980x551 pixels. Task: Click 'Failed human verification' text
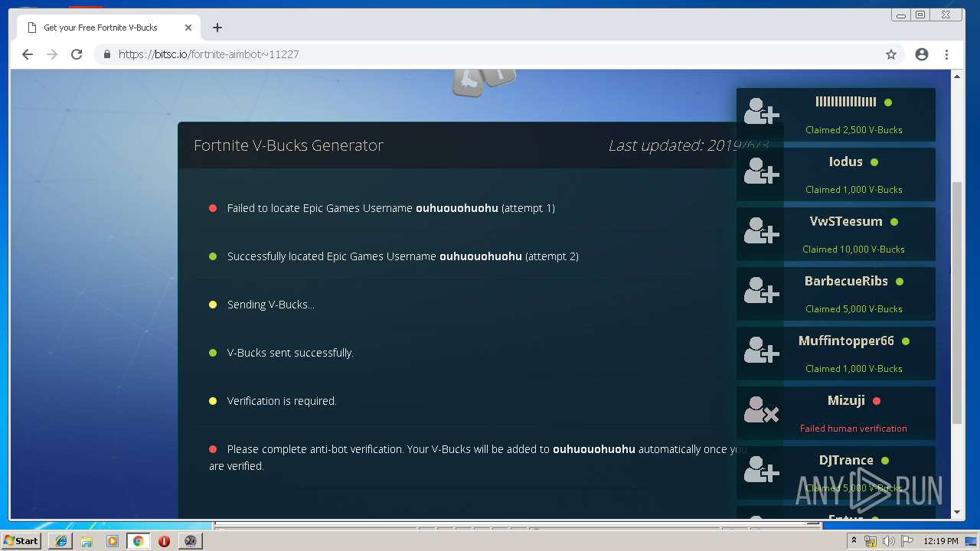(x=854, y=429)
